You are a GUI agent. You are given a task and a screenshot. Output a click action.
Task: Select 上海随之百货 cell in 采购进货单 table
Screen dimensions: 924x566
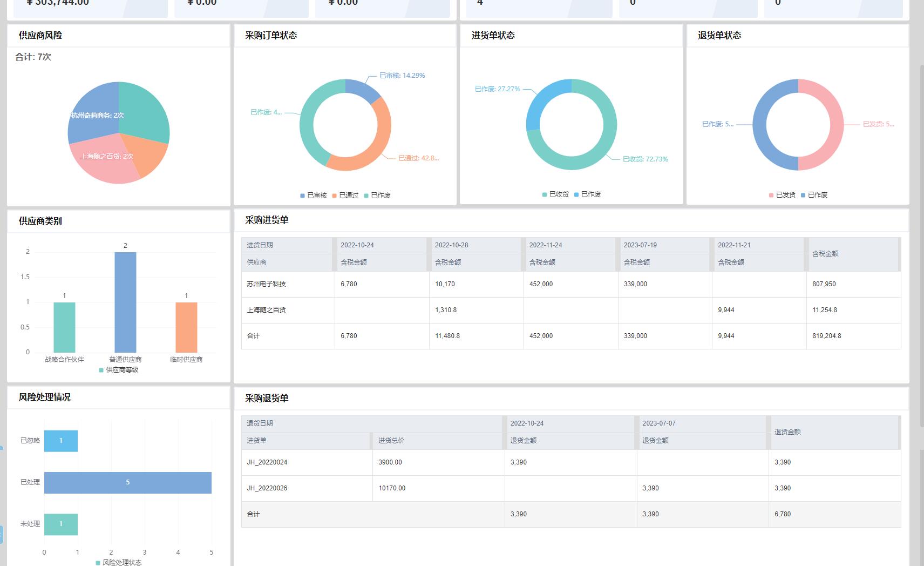pyautogui.click(x=288, y=310)
